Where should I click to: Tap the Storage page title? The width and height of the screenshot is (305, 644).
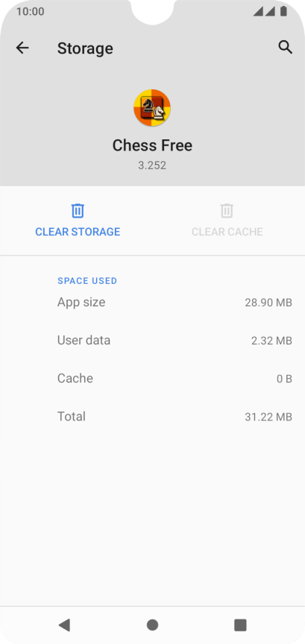85,48
